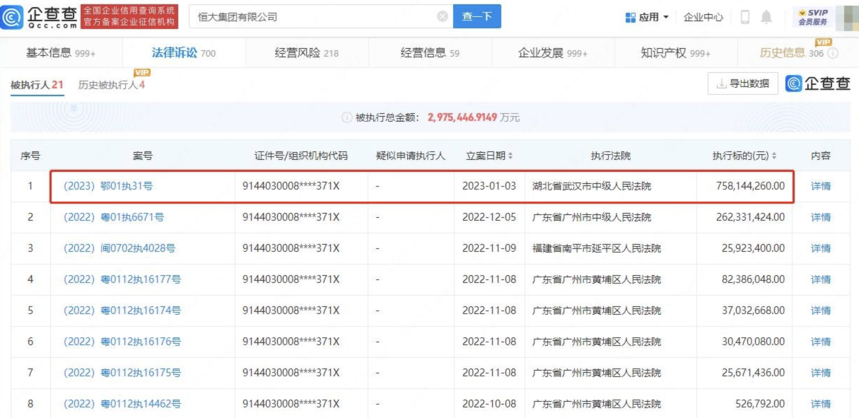Viewport: 859px width, 418px height.
Task: Select the 历史被执行人 4 sub-tab
Action: 112,85
